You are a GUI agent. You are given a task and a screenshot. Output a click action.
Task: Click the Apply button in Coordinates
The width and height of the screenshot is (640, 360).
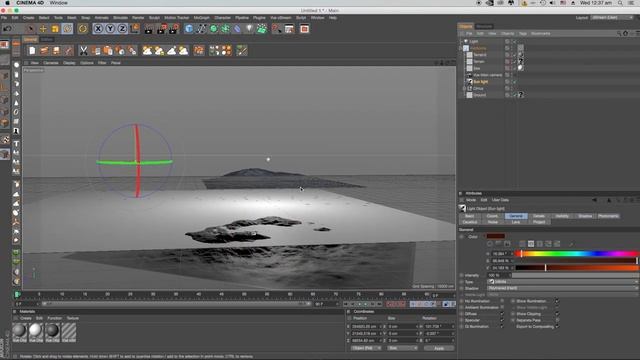pyautogui.click(x=439, y=348)
